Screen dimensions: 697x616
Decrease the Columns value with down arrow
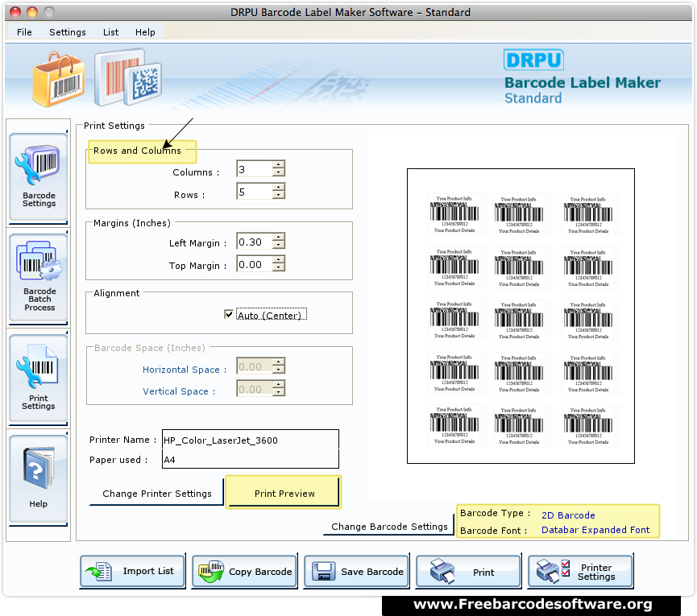[279, 172]
